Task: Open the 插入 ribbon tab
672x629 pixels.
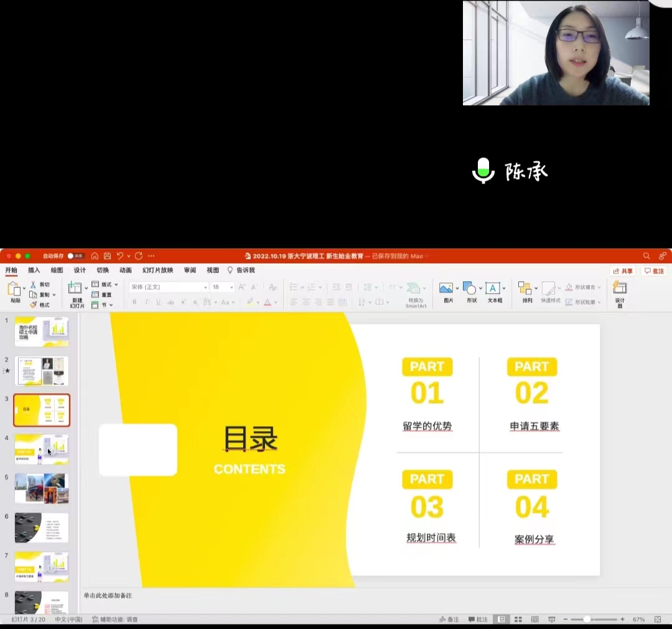Action: coord(34,270)
